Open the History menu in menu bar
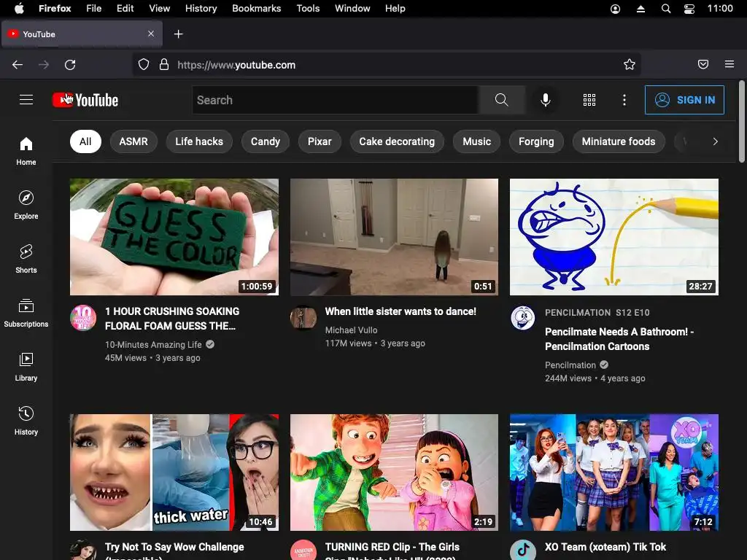This screenshot has height=560, width=747. [x=201, y=9]
